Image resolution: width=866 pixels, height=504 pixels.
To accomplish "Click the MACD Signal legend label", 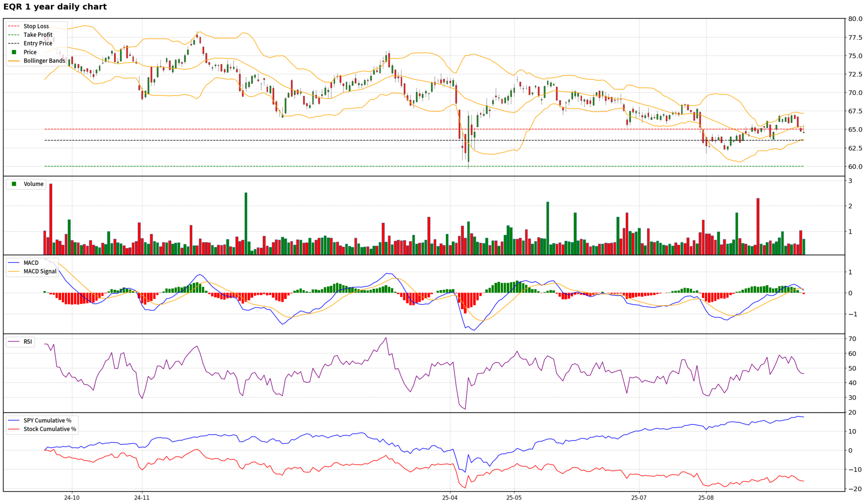I will [40, 271].
